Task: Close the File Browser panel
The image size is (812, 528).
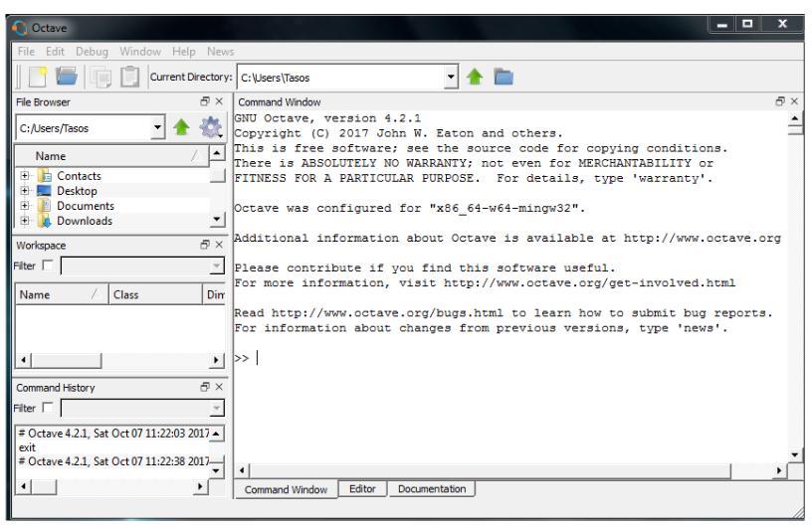Action: pyautogui.click(x=219, y=101)
